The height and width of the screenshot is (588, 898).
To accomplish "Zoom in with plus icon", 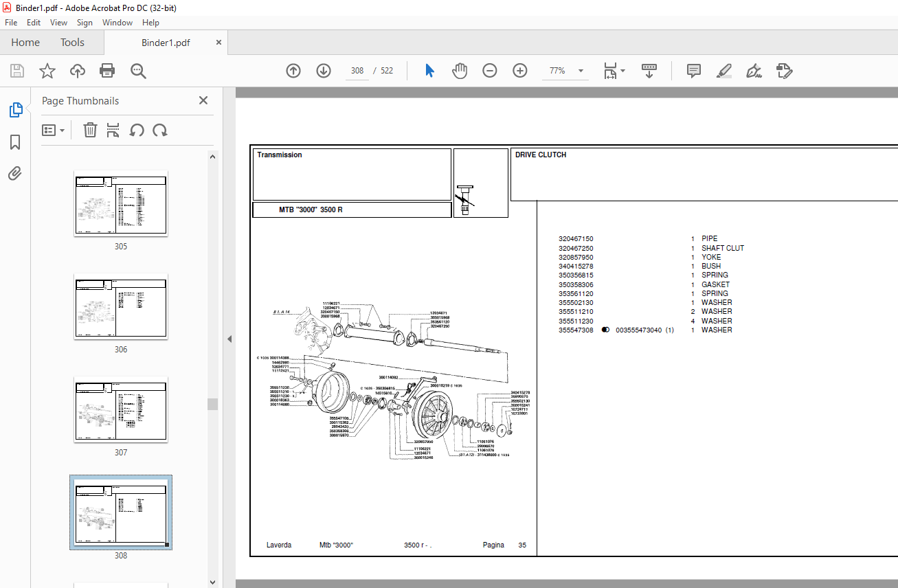I will click(519, 71).
